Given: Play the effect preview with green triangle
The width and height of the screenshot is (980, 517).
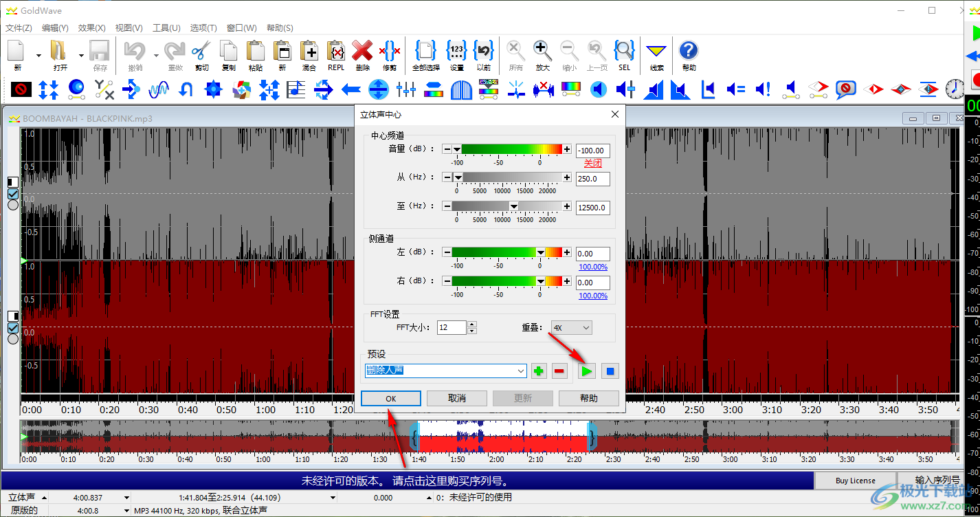Looking at the screenshot, I should pyautogui.click(x=587, y=371).
